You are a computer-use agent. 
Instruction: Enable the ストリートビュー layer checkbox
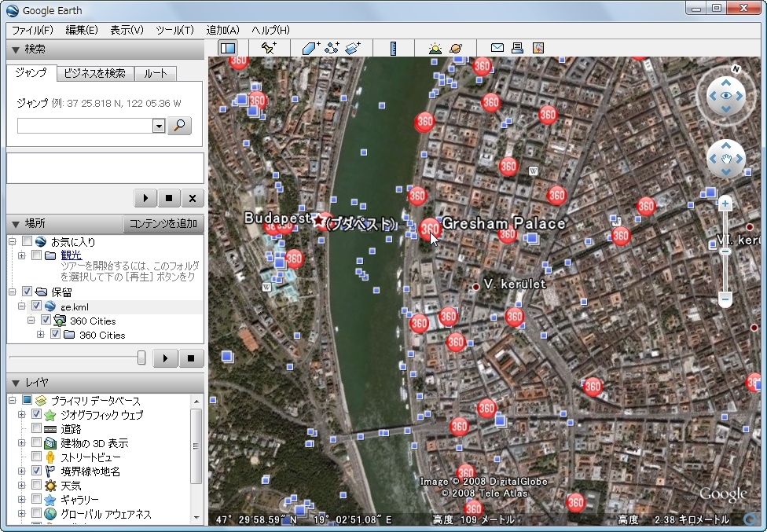coord(36,457)
